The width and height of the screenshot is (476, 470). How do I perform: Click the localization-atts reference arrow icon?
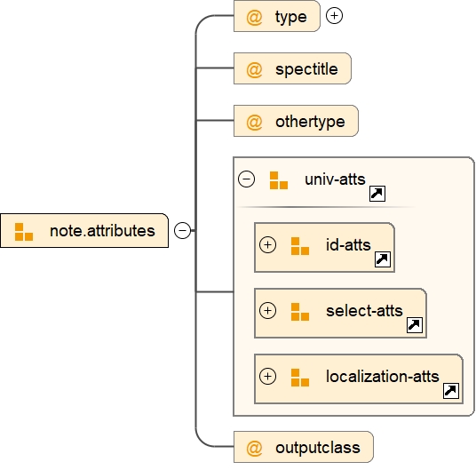click(451, 391)
